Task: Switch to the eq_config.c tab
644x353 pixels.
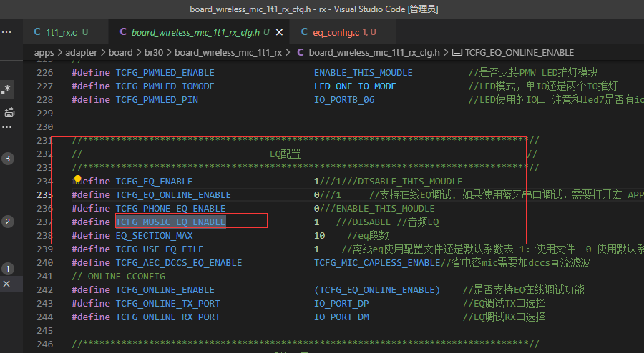Action: point(339,32)
